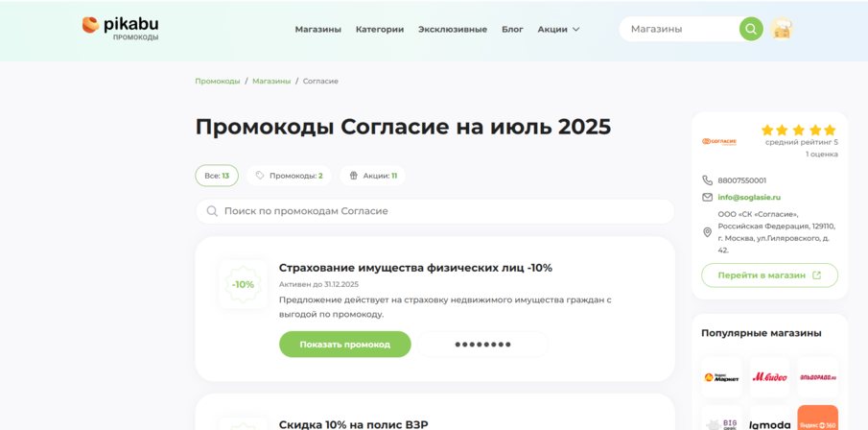The image size is (868, 430).
Task: Click the location pin icon by address
Action: click(x=707, y=232)
